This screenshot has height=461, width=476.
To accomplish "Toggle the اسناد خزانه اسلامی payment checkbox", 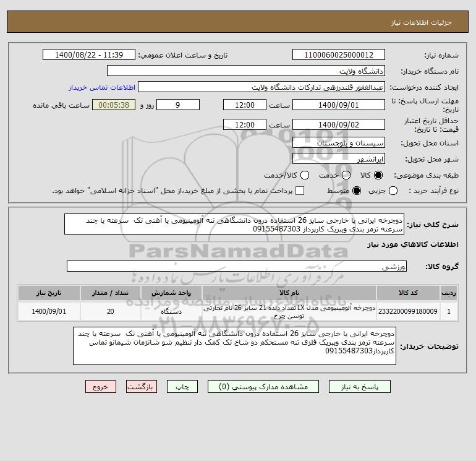I will click(300, 191).
